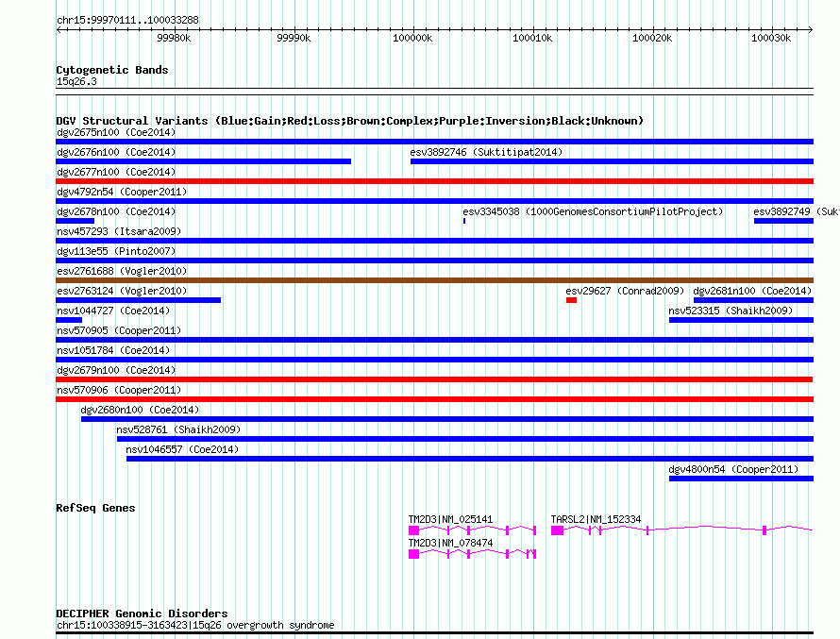Click the 99980k ruler label
Screen dimensions: 840x639
point(174,38)
